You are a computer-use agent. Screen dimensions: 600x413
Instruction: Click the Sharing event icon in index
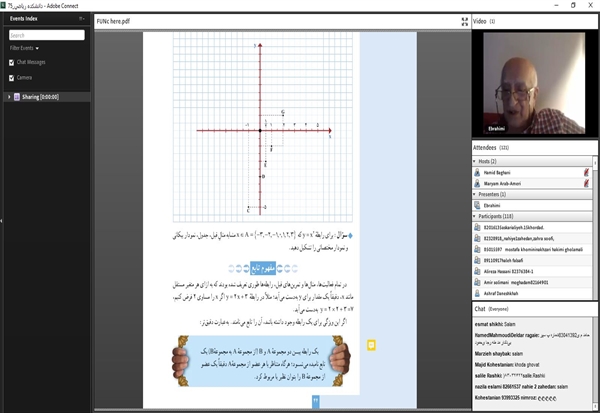(18, 97)
